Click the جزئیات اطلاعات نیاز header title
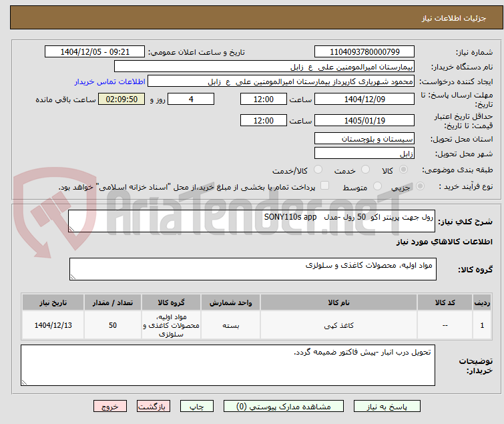Viewport: 504px width, 424px height. (454, 18)
